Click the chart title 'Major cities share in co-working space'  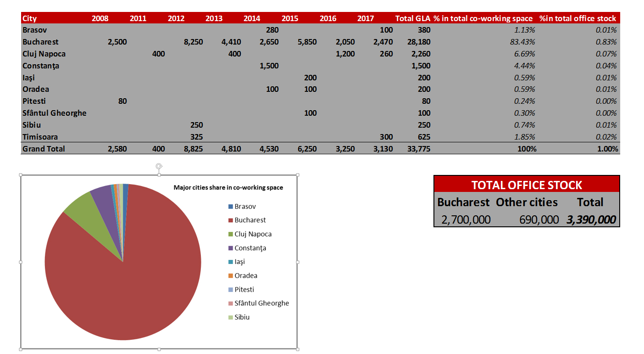tap(228, 187)
